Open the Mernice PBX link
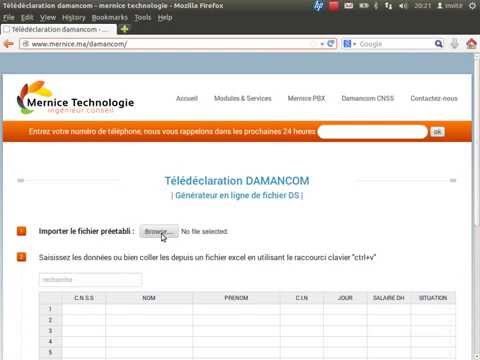This screenshot has width=480, height=360. click(x=306, y=98)
